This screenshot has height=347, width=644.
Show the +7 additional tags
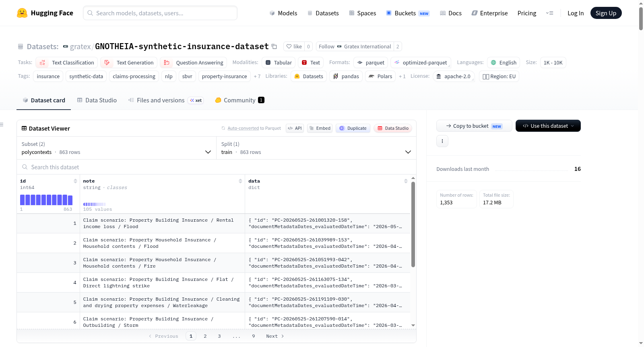click(x=257, y=76)
